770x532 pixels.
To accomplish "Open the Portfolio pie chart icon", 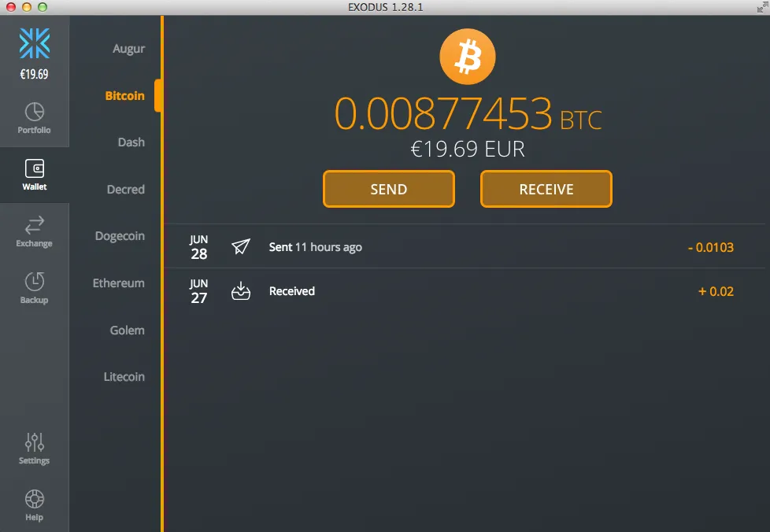I will tap(35, 112).
